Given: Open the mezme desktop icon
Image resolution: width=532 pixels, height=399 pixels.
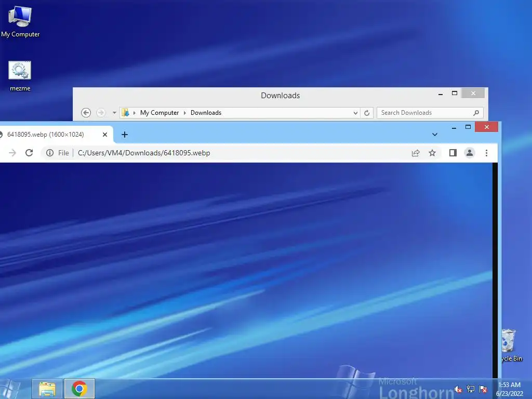Looking at the screenshot, I should (x=20, y=76).
